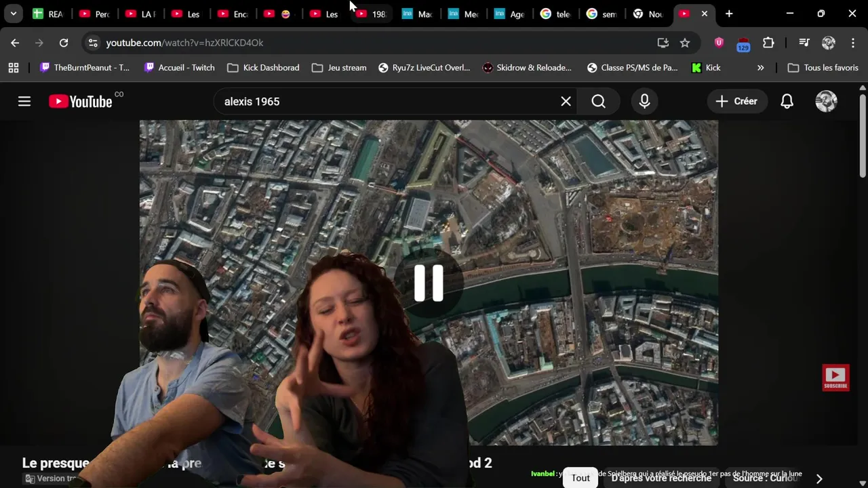Open Classe PS/MS de Pa bookmark
The image size is (868, 488).
[x=632, y=68]
